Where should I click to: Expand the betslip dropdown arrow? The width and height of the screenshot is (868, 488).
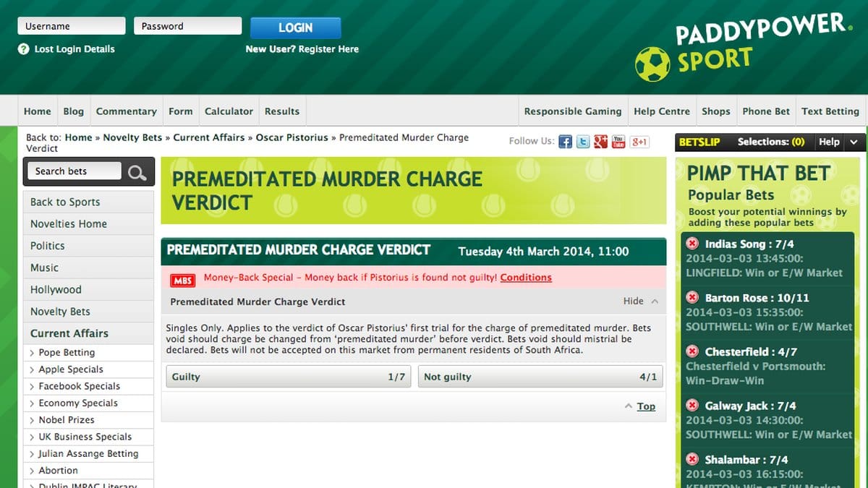(854, 142)
